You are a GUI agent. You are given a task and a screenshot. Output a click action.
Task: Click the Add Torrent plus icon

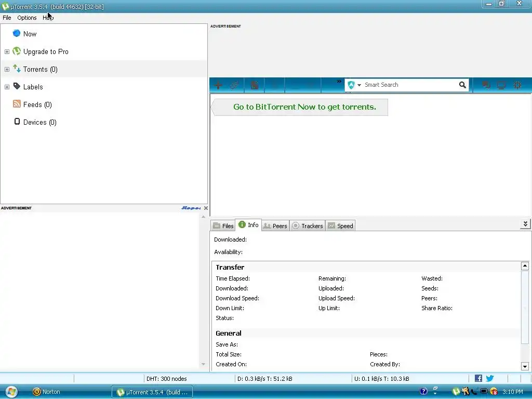(x=218, y=85)
